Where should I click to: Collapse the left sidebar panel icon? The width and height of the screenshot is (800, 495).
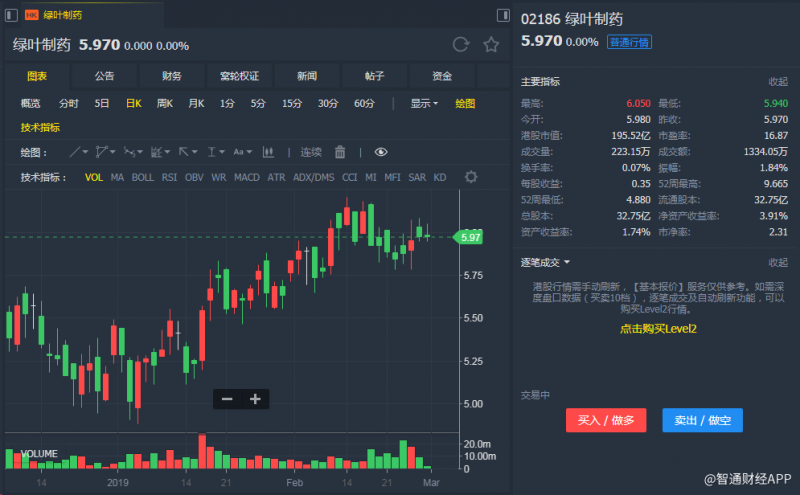11,15
